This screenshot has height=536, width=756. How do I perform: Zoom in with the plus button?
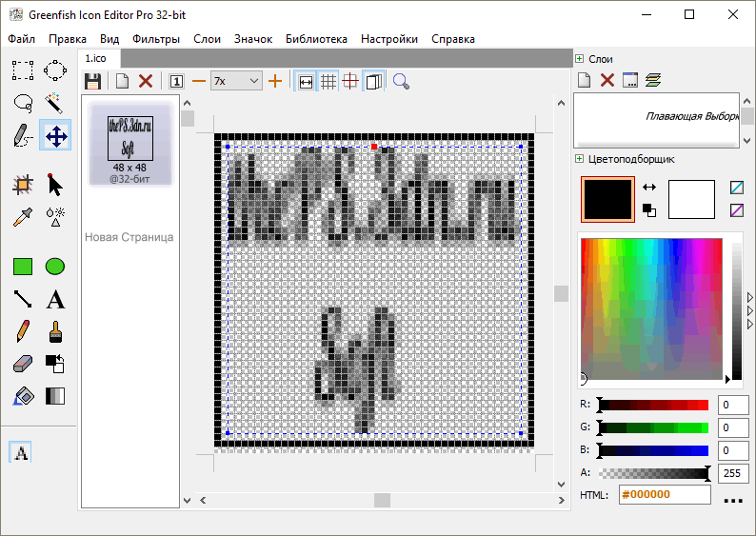click(x=275, y=81)
